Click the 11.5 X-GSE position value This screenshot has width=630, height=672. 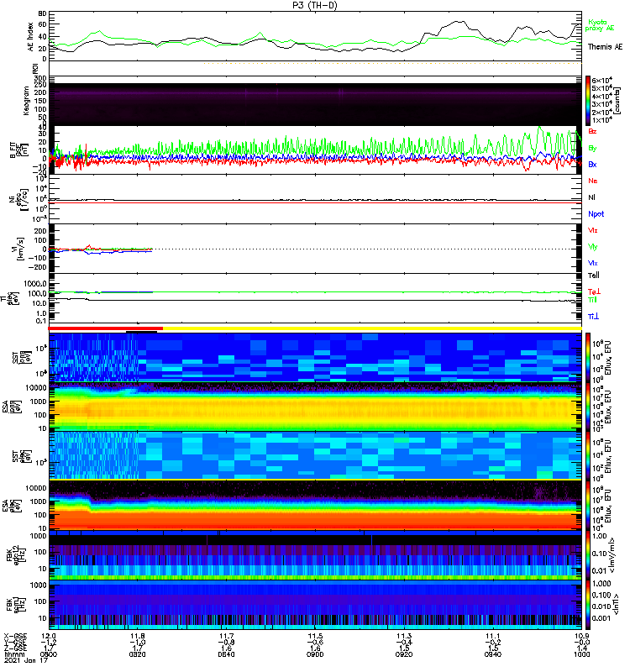click(x=315, y=636)
